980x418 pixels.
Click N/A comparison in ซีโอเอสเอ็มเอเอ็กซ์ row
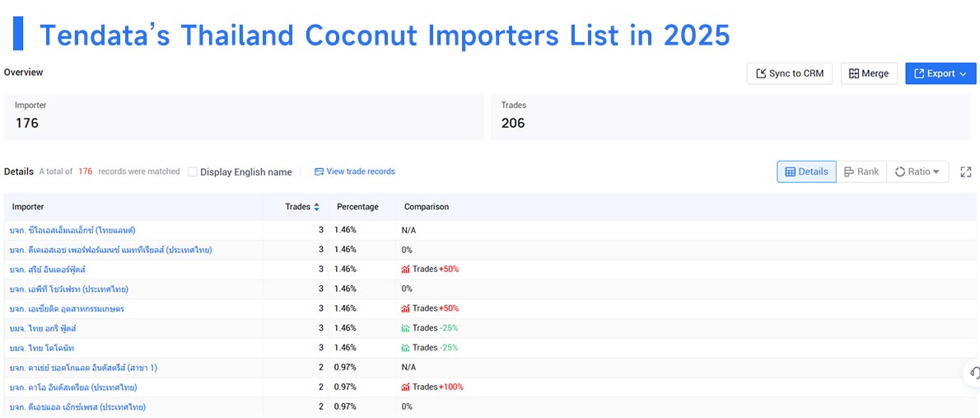(408, 230)
